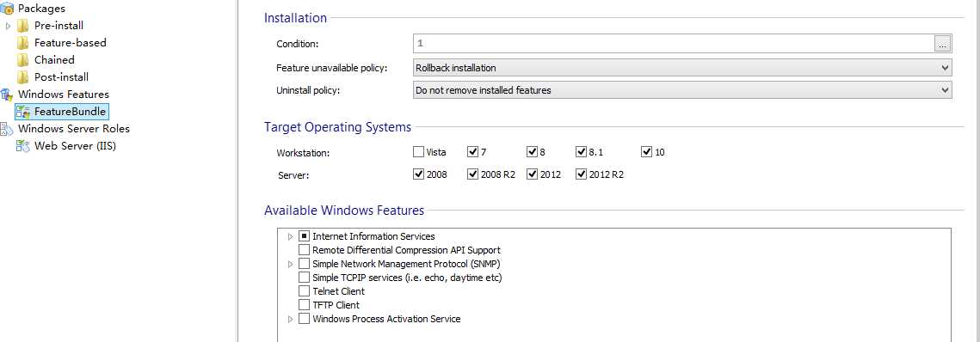980x342 pixels.
Task: Enable the Vista workstation checkbox
Action: [x=418, y=151]
